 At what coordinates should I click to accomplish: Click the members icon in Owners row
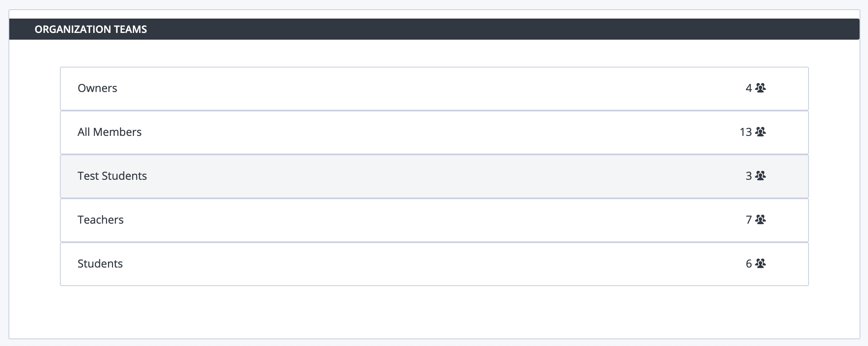coord(760,88)
